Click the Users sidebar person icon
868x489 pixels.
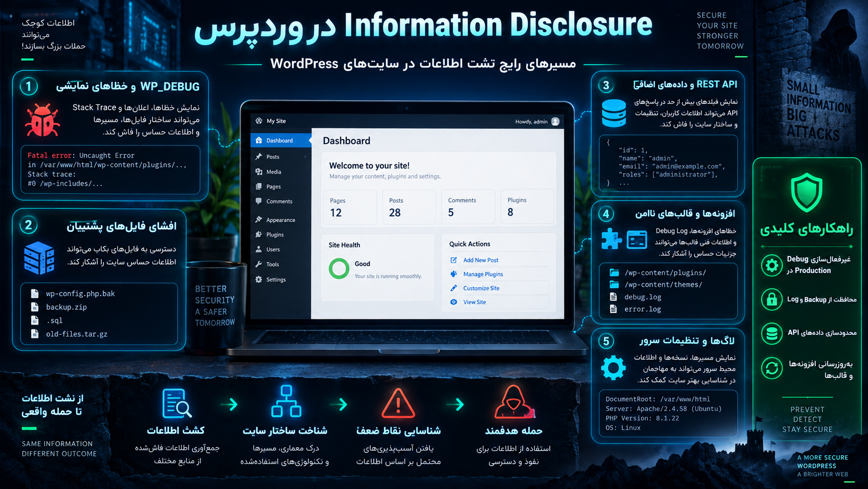[x=259, y=249]
